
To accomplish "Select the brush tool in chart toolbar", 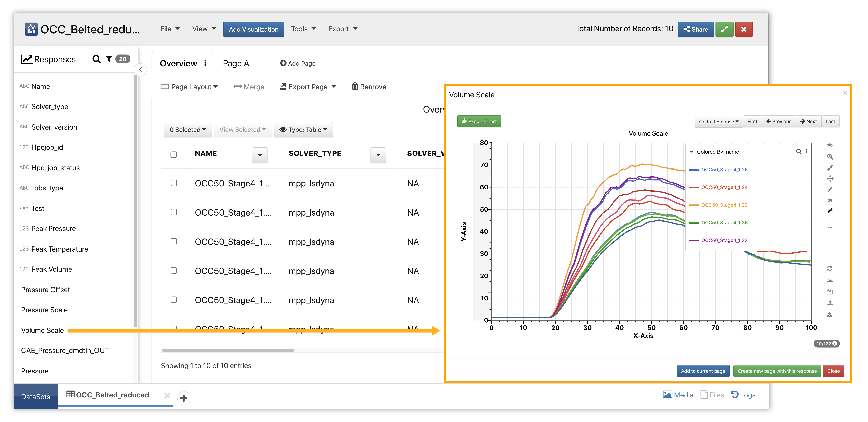I will tap(830, 168).
